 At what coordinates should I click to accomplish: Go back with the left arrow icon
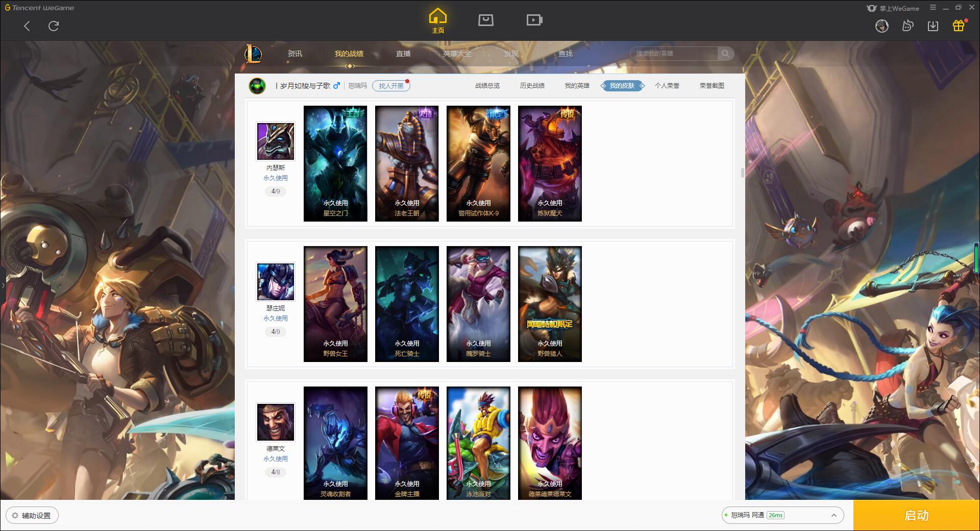[27, 26]
